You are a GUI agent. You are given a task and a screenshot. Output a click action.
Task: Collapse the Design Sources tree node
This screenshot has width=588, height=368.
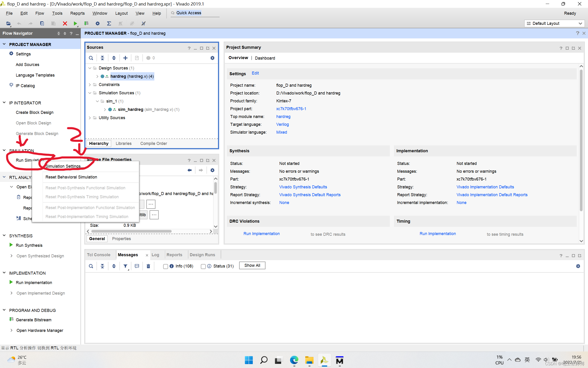point(90,68)
